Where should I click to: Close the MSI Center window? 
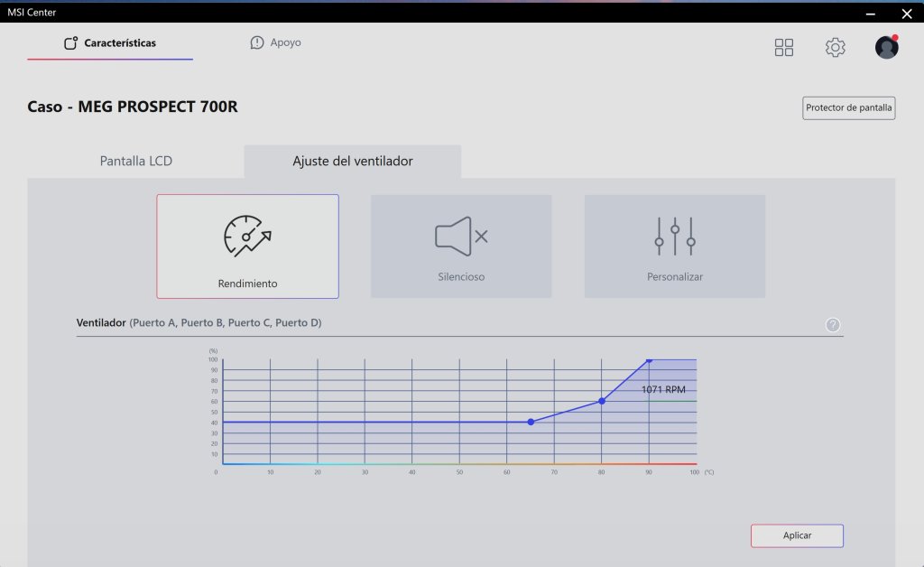point(907,13)
